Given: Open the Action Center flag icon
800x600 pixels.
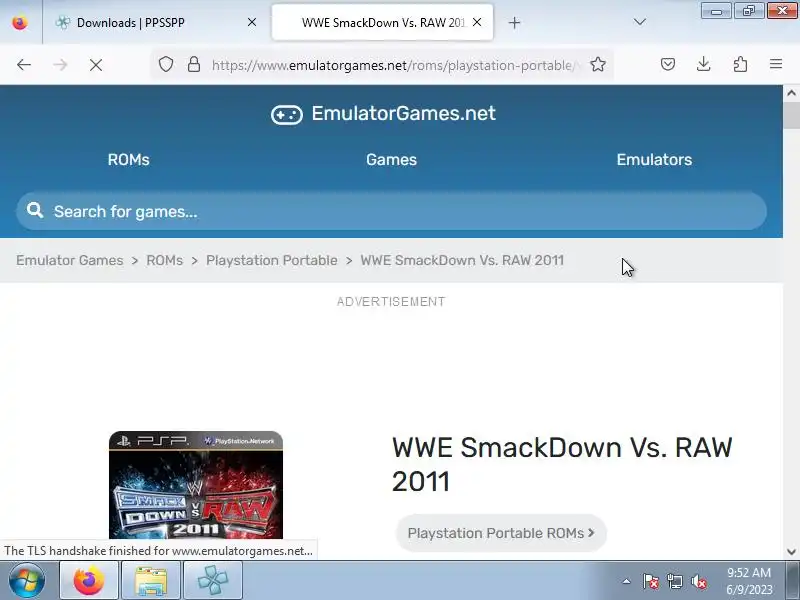Looking at the screenshot, I should click(651, 581).
